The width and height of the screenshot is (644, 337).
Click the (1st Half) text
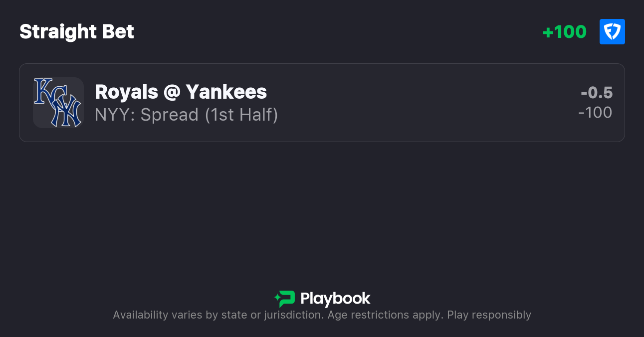tap(241, 115)
